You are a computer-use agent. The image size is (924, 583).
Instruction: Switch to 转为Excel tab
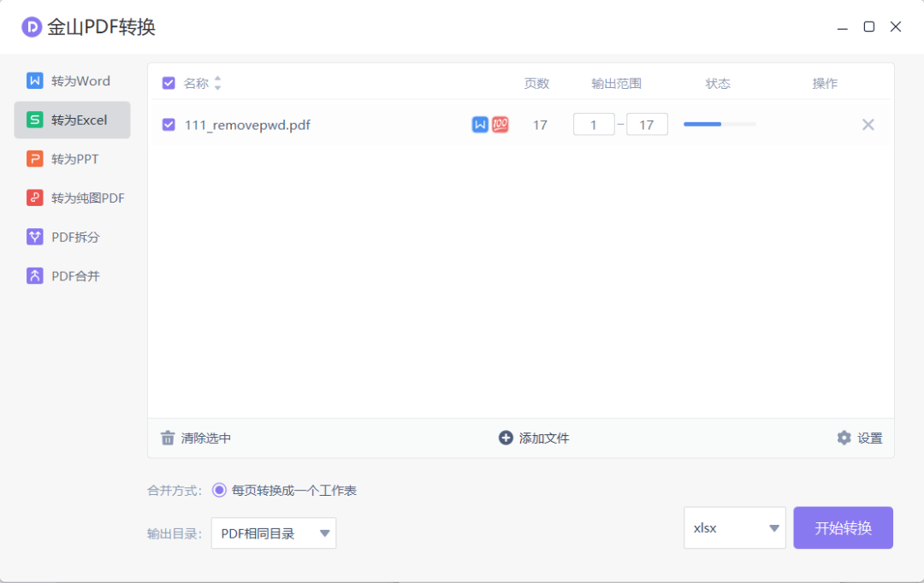click(x=73, y=121)
